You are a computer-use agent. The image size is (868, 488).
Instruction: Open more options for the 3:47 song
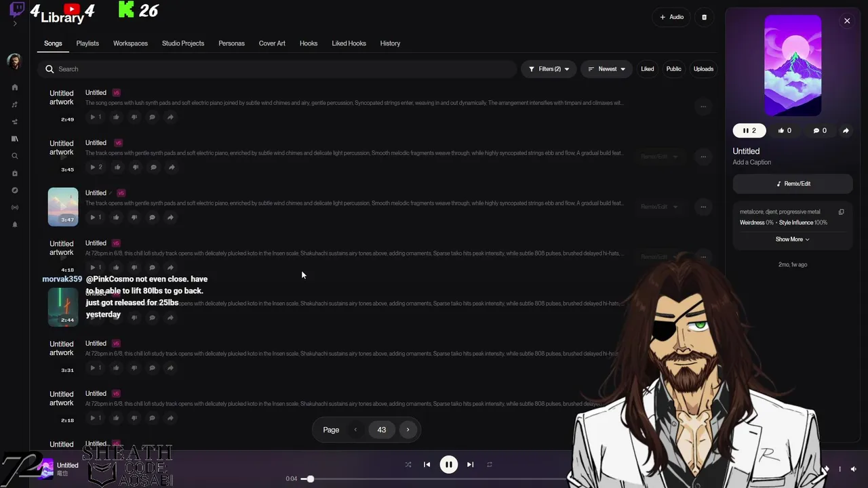click(703, 207)
